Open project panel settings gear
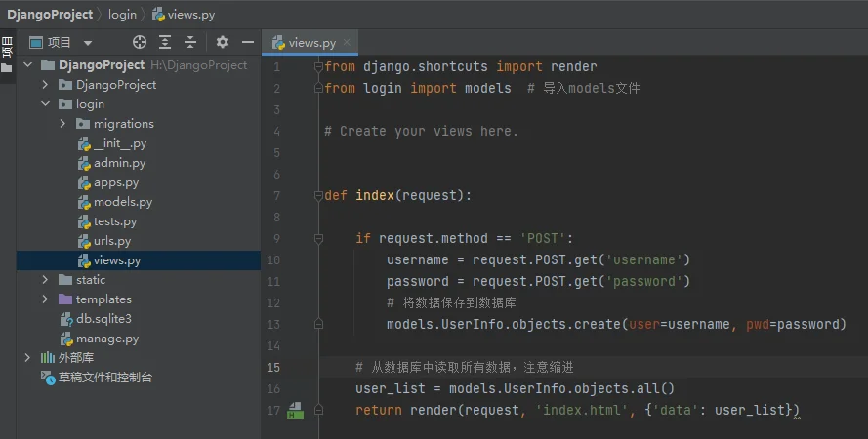This screenshot has height=439, width=868. (223, 42)
